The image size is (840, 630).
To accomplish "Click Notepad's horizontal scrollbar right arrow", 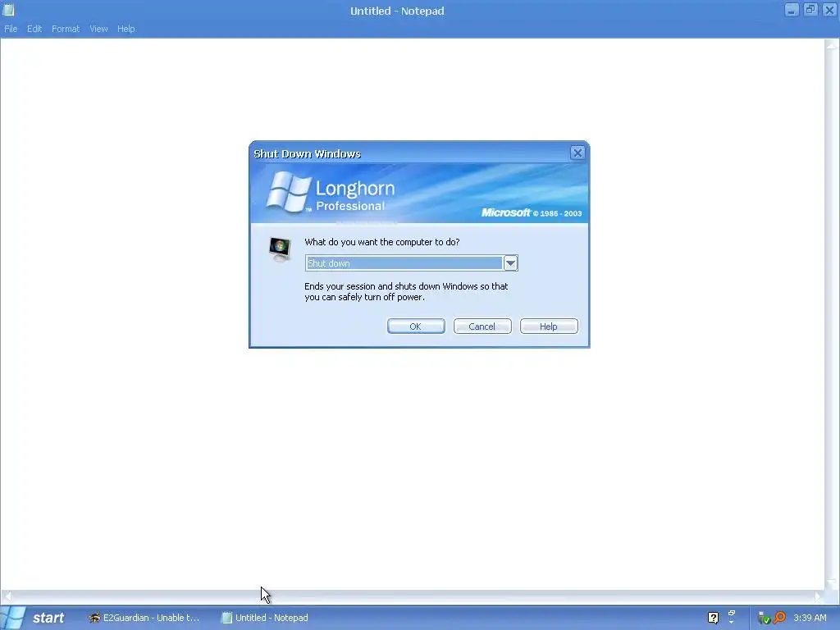I will [x=818, y=596].
